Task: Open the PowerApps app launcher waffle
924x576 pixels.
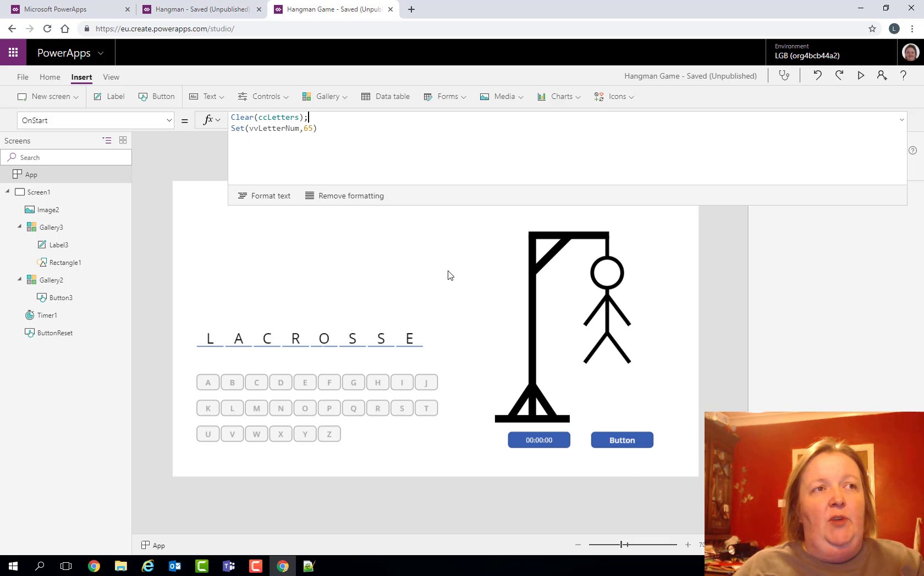Action: tap(13, 53)
